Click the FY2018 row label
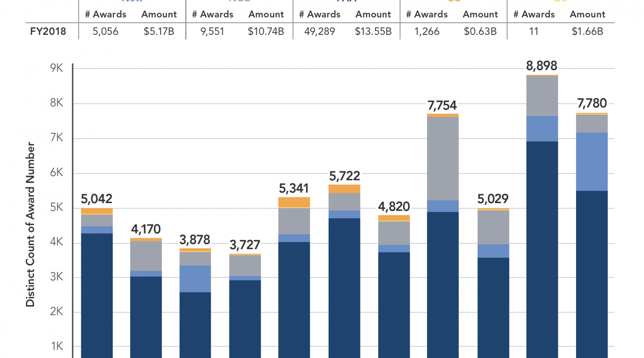Screen dimensions: 644x358 pos(47,31)
